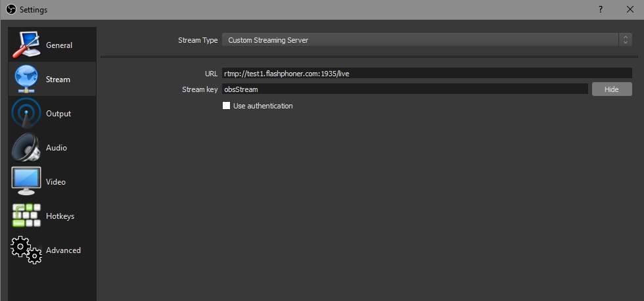Click the Audio speaker icon
644x301 pixels.
(x=26, y=148)
